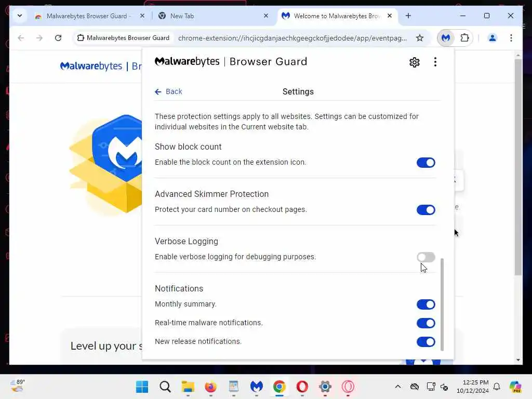Screen dimensions: 532x399
Task: Open the popup's three-dot more menu
Action: coord(435,62)
